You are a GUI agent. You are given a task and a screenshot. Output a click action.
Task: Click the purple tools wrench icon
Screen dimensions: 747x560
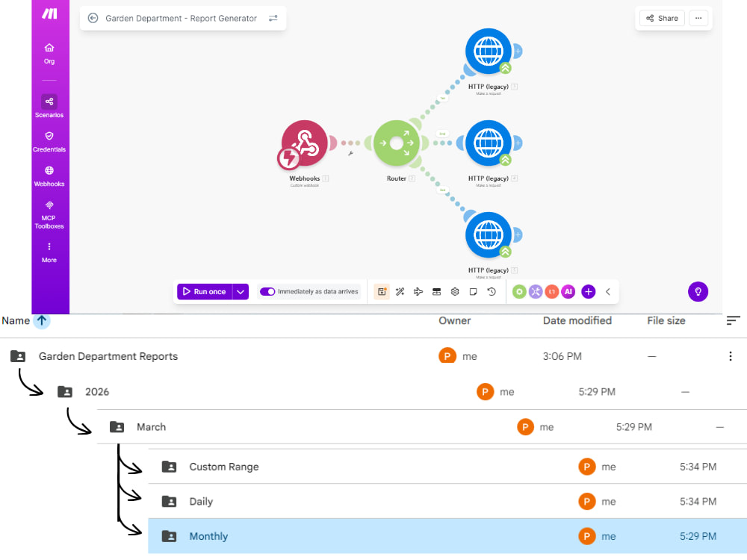[536, 291]
